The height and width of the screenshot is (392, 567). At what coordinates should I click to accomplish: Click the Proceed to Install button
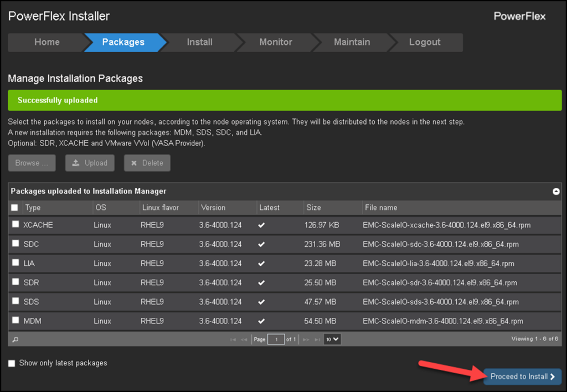521,376
